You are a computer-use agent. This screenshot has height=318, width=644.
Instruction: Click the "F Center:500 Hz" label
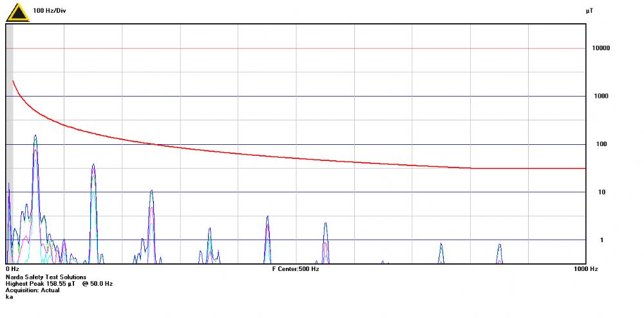pos(296,269)
